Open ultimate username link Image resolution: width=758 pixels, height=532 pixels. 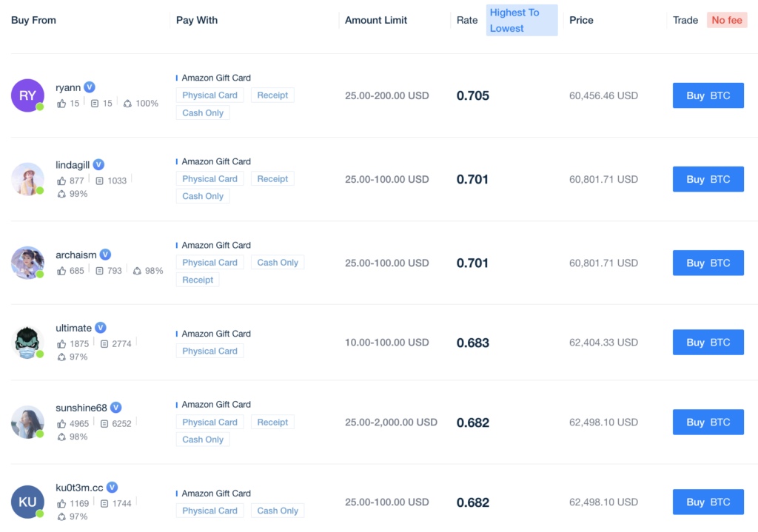coord(73,328)
